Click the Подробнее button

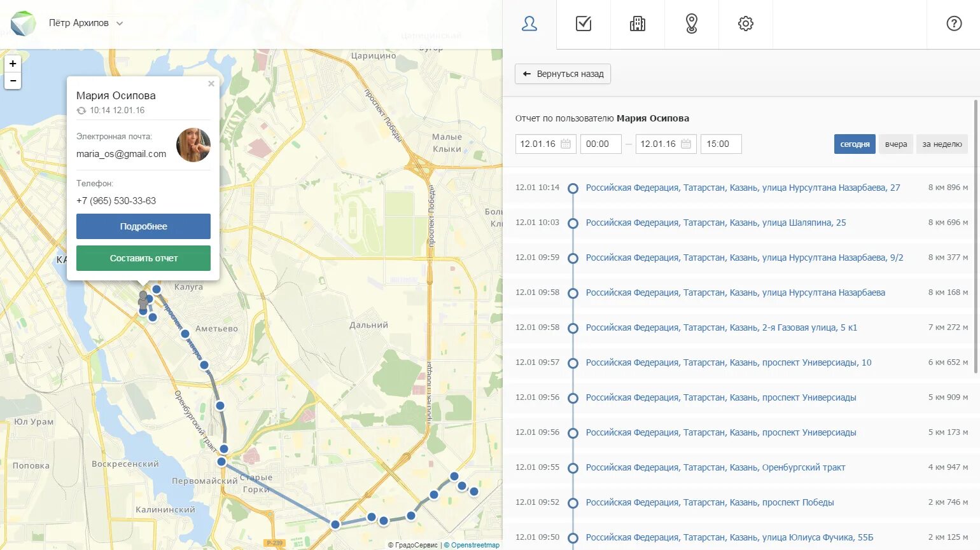point(143,226)
